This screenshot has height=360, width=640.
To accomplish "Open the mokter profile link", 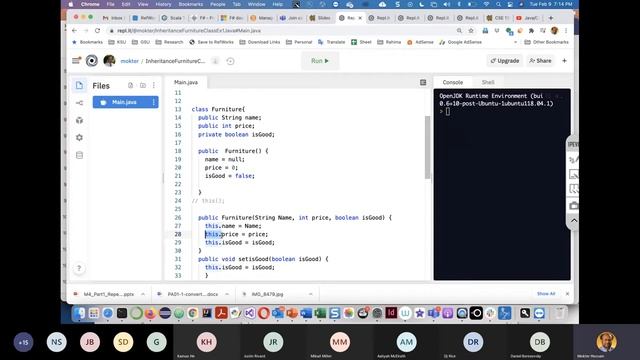I will 129,61.
